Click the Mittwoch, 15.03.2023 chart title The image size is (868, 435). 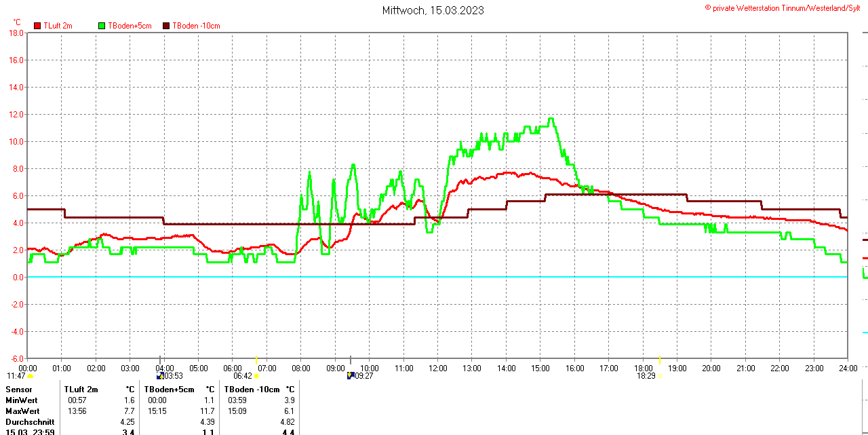(x=433, y=10)
